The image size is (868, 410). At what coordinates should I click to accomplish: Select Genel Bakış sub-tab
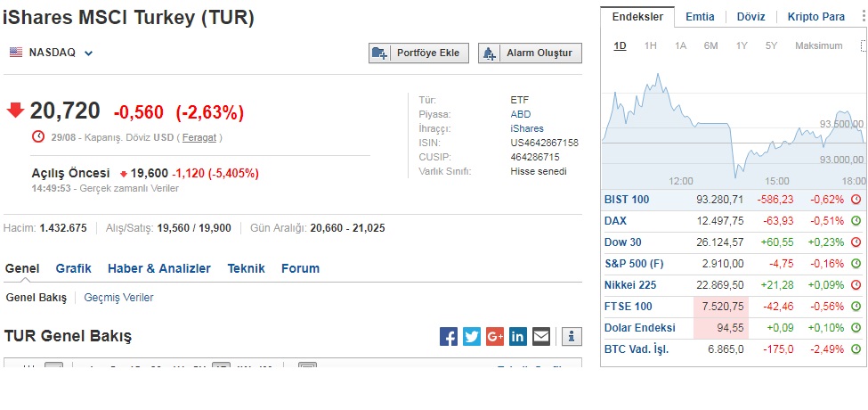pos(36,298)
